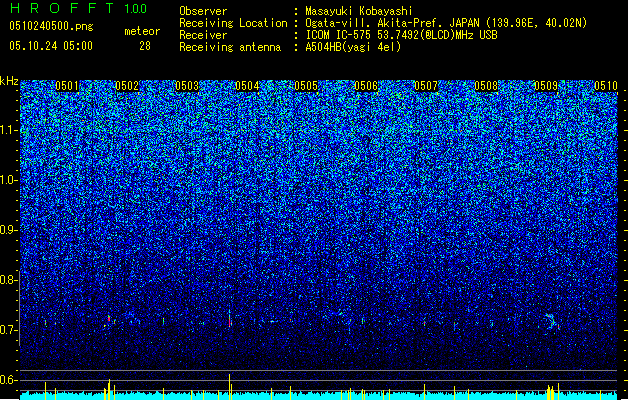This screenshot has width=629, height=400.
Task: Click the 0.6 kHz axis label
Action: (x=8, y=380)
